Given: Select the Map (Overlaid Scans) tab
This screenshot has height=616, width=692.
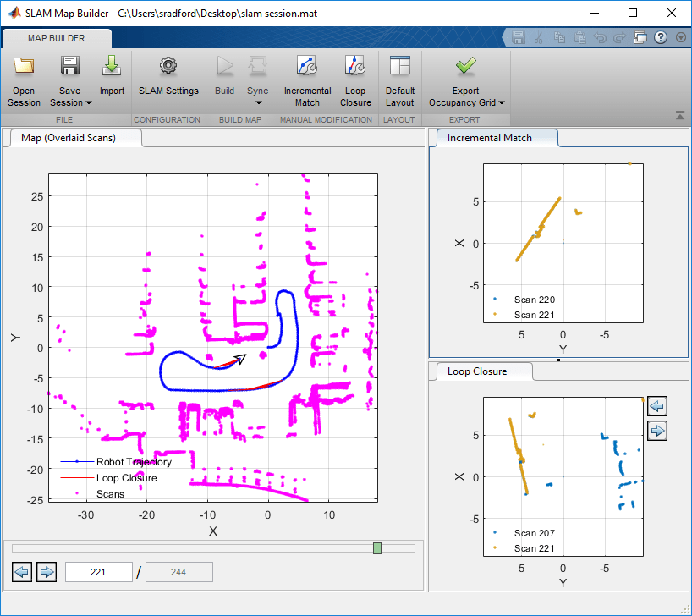Looking at the screenshot, I should (x=69, y=138).
